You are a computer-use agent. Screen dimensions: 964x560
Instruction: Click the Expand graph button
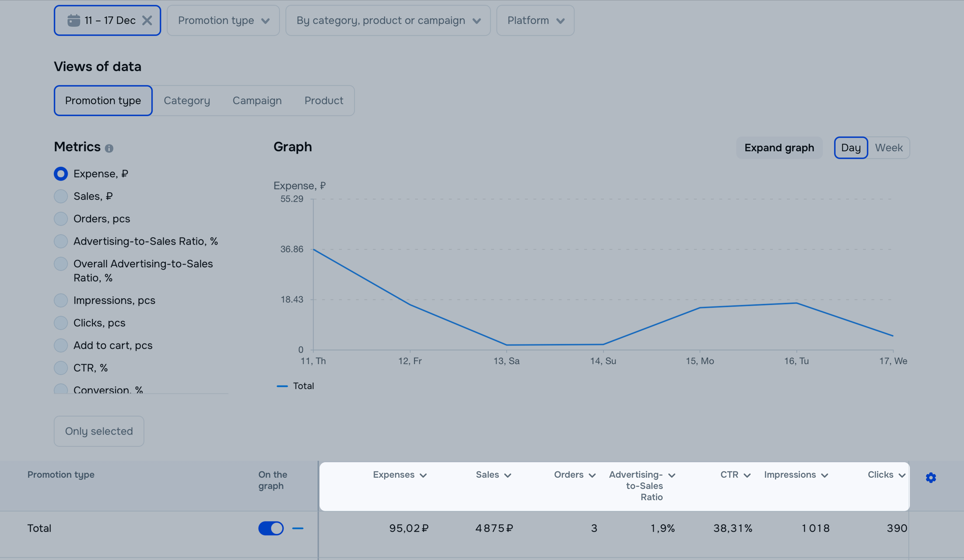tap(779, 147)
